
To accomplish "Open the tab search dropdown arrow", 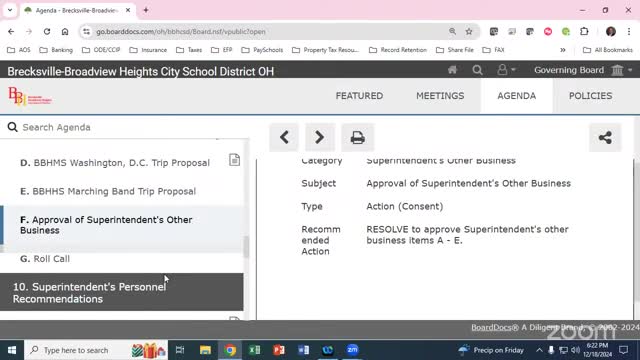I will [10, 10].
